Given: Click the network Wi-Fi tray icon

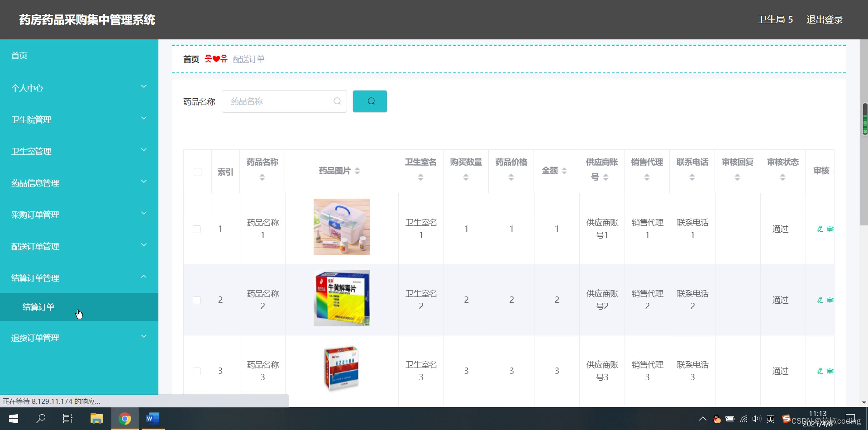Looking at the screenshot, I should pyautogui.click(x=744, y=419).
